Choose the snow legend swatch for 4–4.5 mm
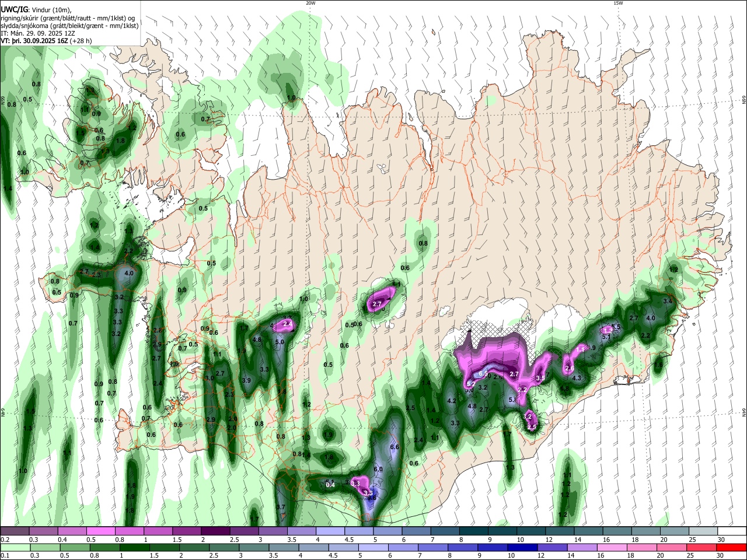Image resolution: width=747 pixels, height=560 pixels. tap(330, 531)
